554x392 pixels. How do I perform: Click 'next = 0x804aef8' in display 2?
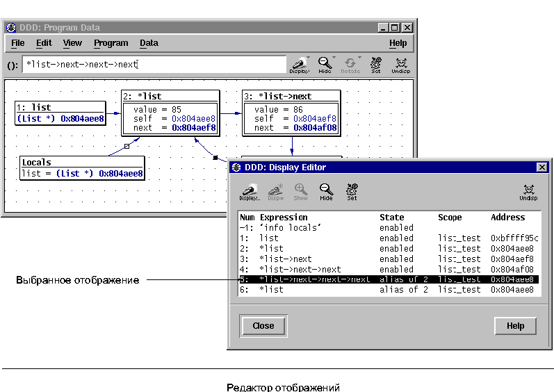coord(174,127)
